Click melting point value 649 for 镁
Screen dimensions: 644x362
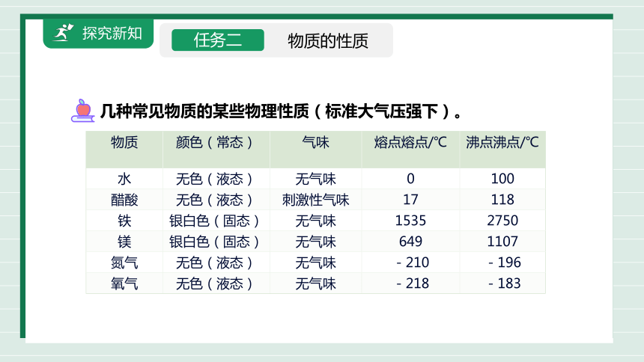pyautogui.click(x=410, y=242)
